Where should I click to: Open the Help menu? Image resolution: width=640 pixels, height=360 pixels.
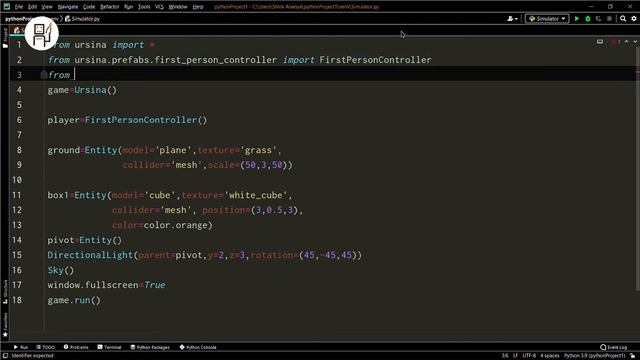pos(198,7)
